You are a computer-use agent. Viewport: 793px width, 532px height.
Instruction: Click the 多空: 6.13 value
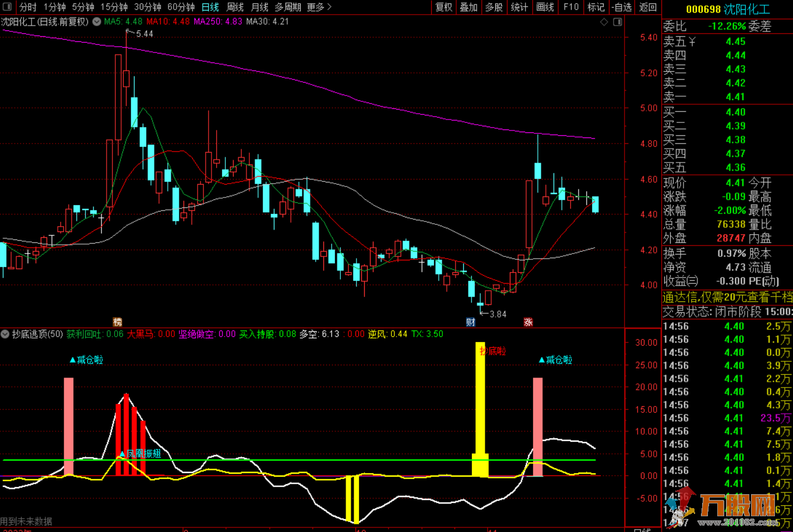point(319,334)
